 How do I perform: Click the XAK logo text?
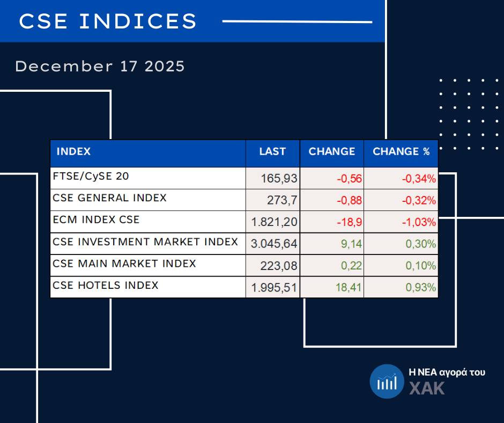click(427, 389)
